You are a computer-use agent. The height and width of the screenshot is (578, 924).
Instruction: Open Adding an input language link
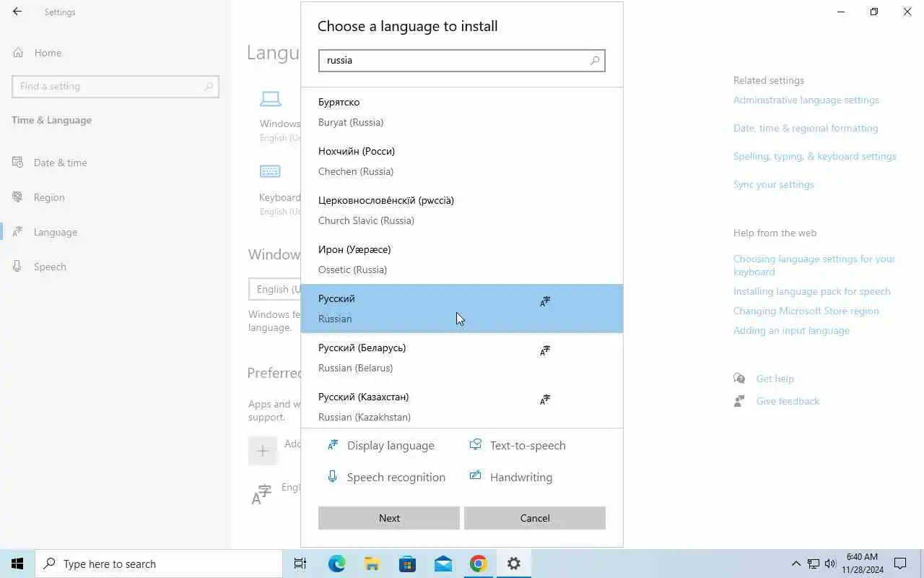pos(791,330)
